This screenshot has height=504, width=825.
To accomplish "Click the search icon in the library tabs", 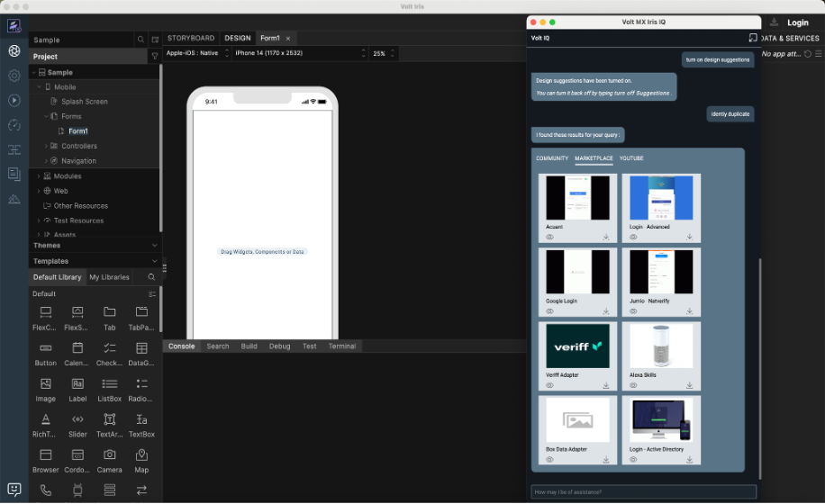I will [x=151, y=277].
